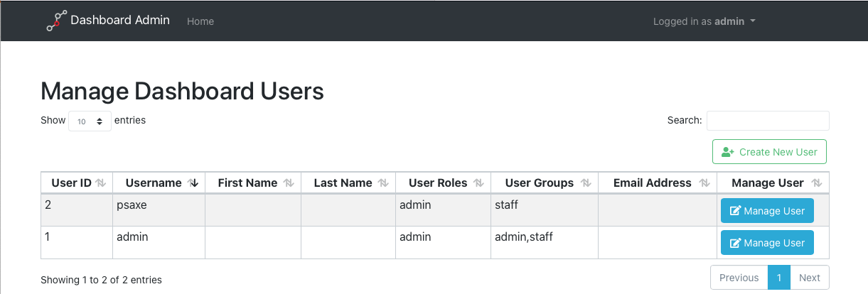Create a new user
The image size is (868, 294).
coord(769,152)
